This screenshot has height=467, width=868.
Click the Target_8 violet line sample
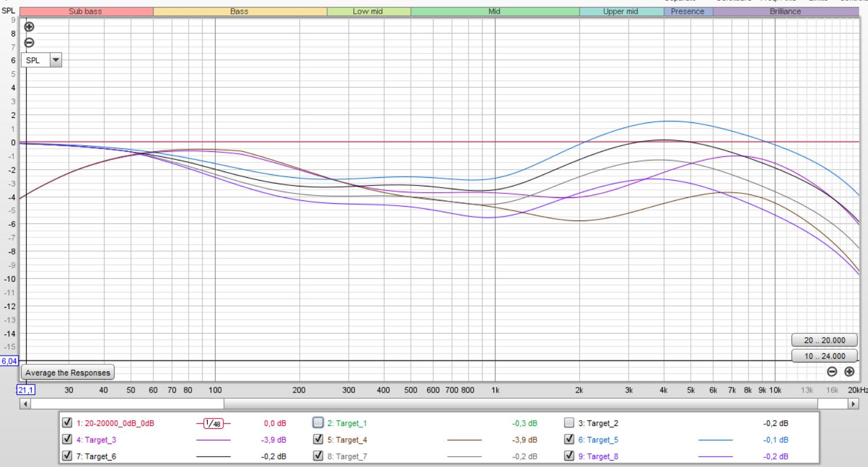pyautogui.click(x=715, y=457)
